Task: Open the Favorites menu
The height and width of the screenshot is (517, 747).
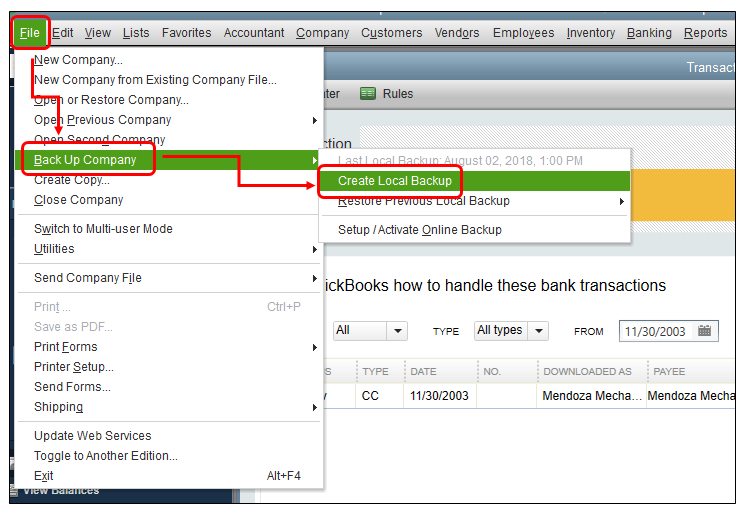Action: [x=186, y=33]
